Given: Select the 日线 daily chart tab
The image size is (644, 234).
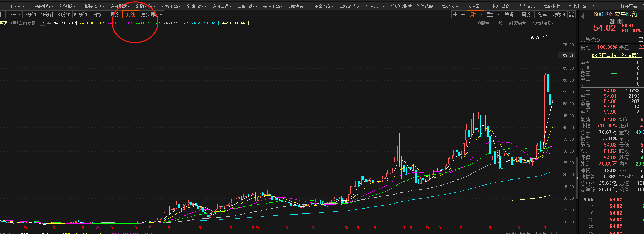Looking at the screenshot, I should pos(97,15).
